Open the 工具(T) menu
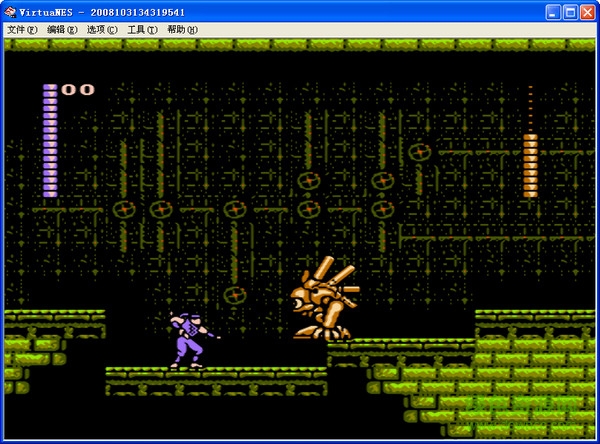Viewport: 600px width, 444px height. [142, 29]
